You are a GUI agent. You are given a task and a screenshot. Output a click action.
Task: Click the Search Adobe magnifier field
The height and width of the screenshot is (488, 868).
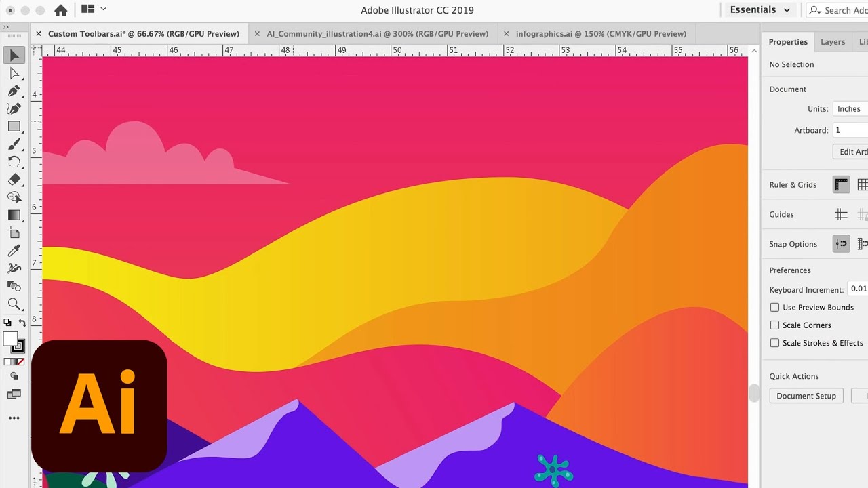[x=838, y=10]
